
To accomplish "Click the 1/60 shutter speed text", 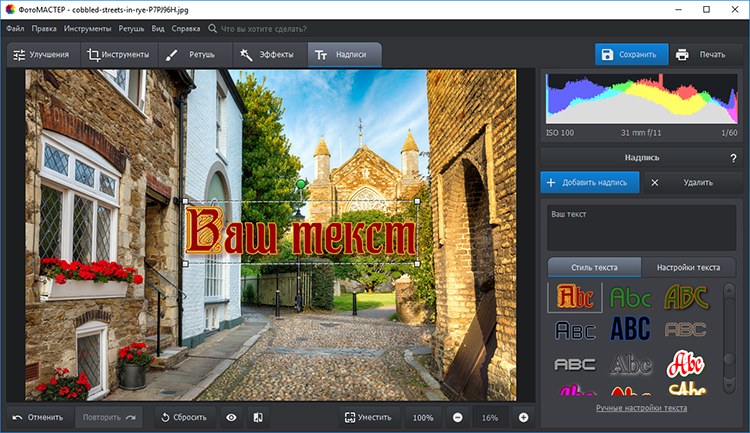I will pos(729,133).
